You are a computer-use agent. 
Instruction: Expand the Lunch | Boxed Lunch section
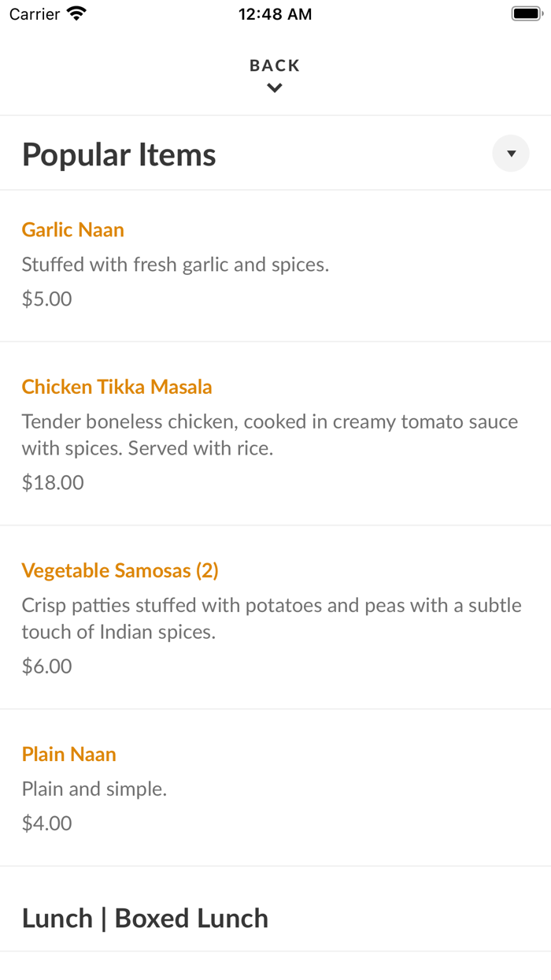pos(145,917)
